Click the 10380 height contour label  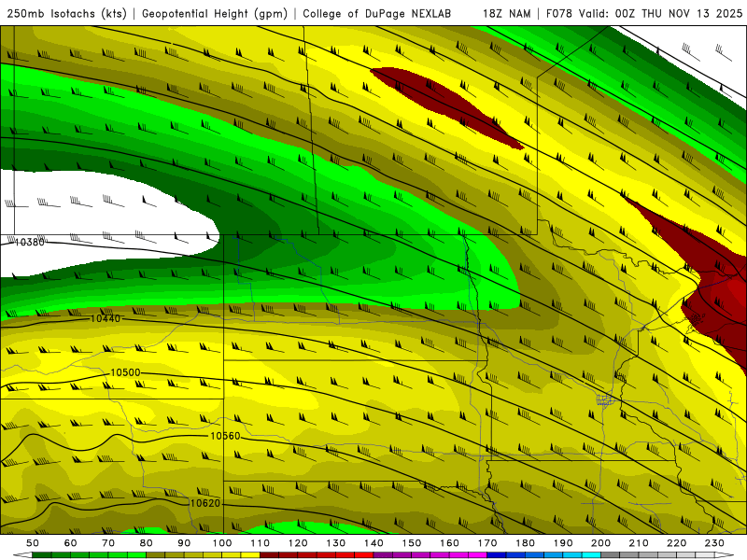[30, 243]
